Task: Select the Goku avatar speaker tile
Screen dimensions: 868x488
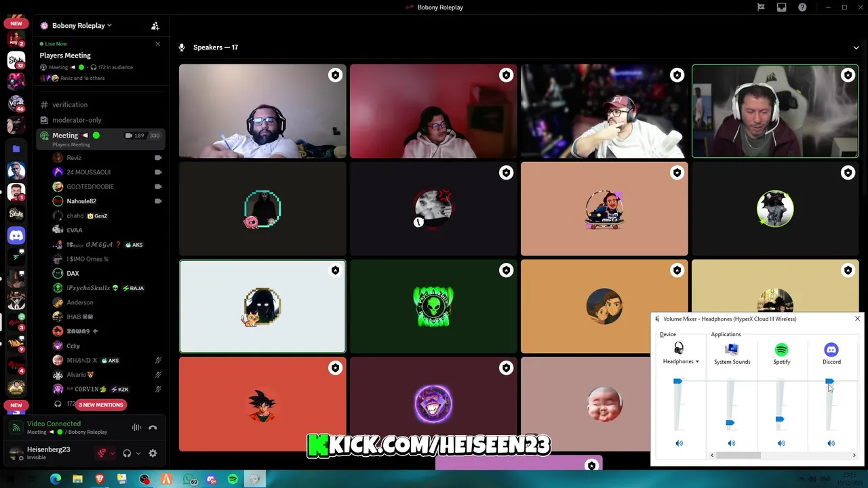Action: click(262, 404)
